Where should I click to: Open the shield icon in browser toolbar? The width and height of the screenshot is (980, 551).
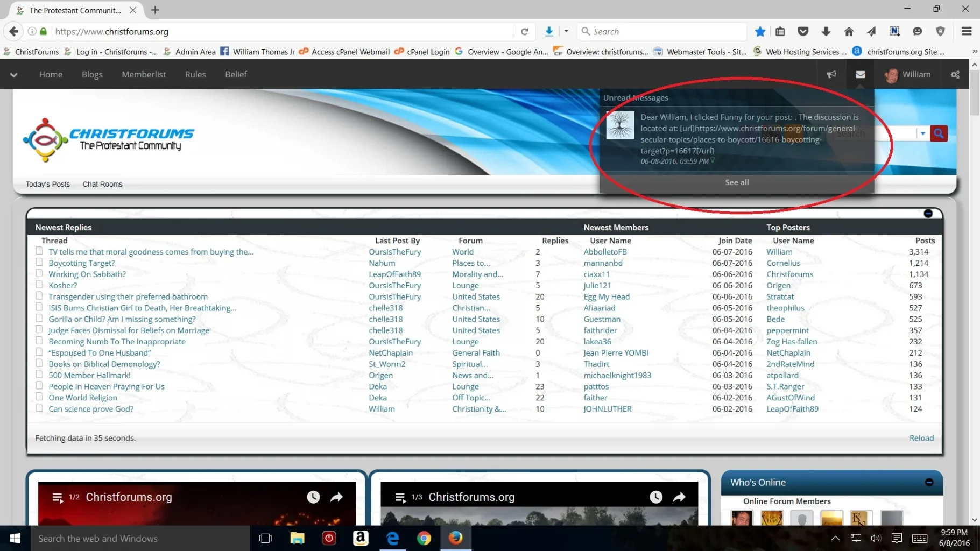click(940, 31)
